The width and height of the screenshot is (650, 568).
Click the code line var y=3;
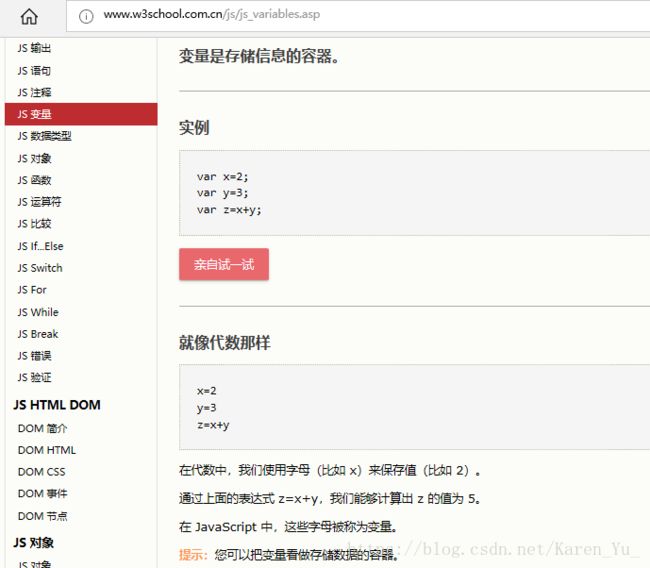(x=223, y=193)
